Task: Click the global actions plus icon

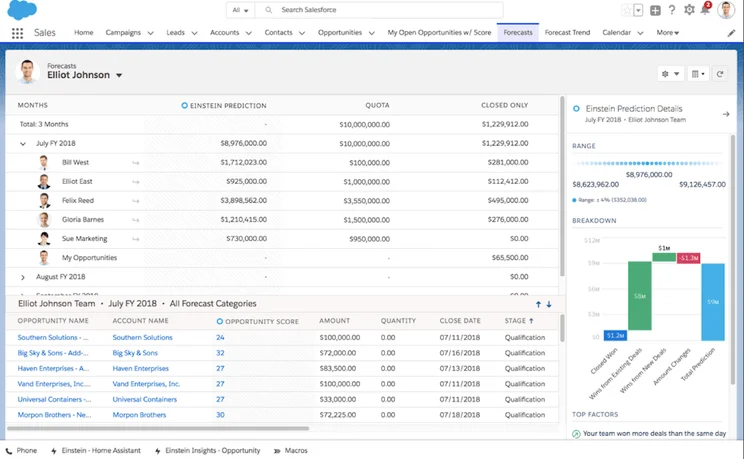Action: click(655, 10)
